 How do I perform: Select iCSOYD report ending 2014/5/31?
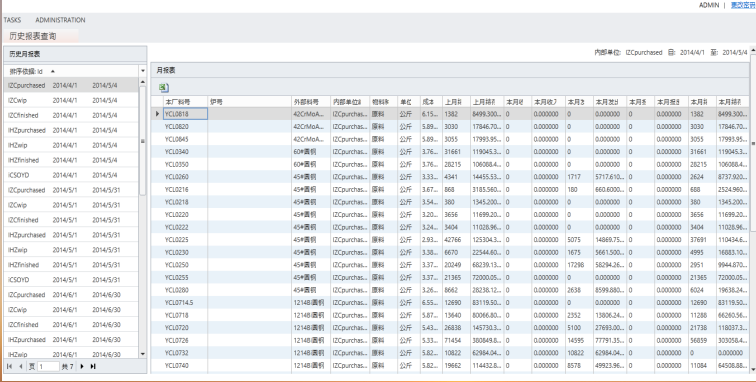coord(71,280)
